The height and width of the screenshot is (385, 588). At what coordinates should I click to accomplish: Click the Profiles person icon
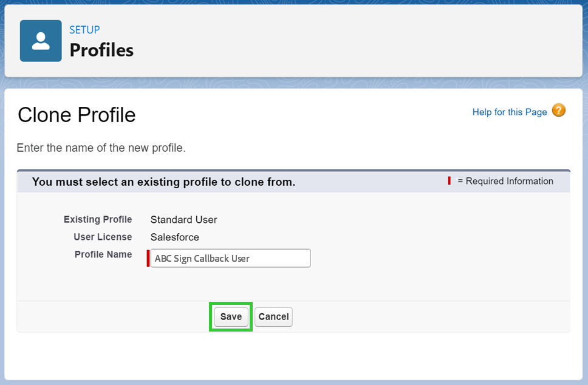coord(41,41)
